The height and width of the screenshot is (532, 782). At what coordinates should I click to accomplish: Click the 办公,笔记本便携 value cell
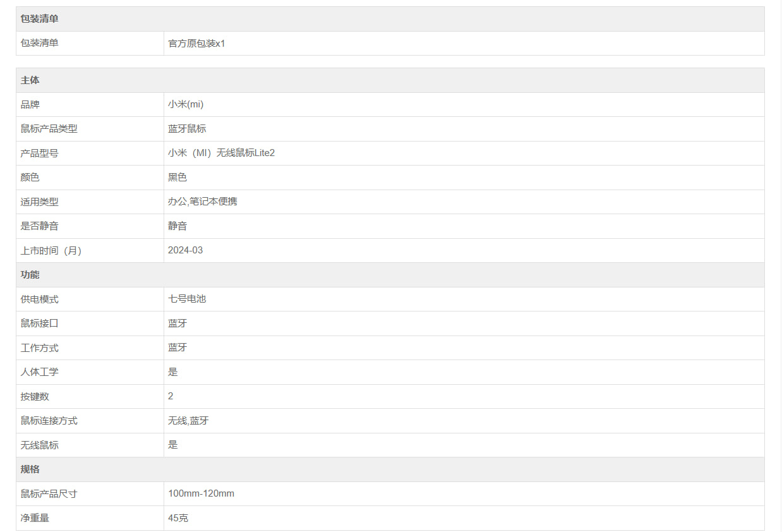pyautogui.click(x=203, y=202)
